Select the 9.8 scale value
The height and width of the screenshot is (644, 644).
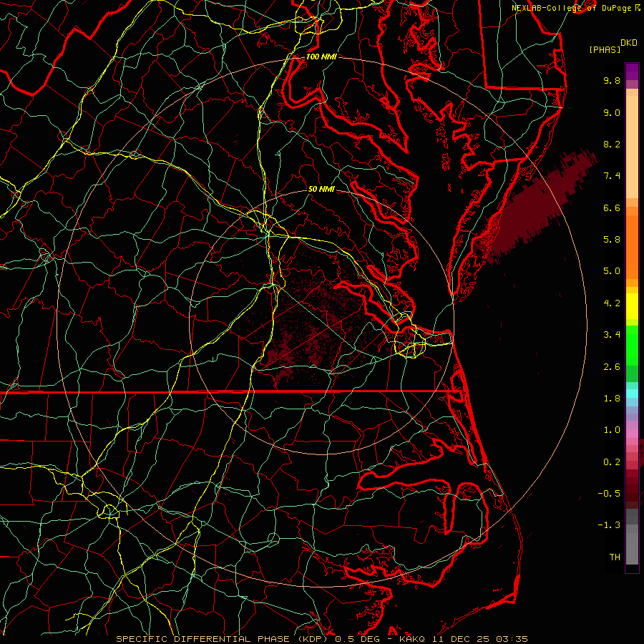(612, 80)
